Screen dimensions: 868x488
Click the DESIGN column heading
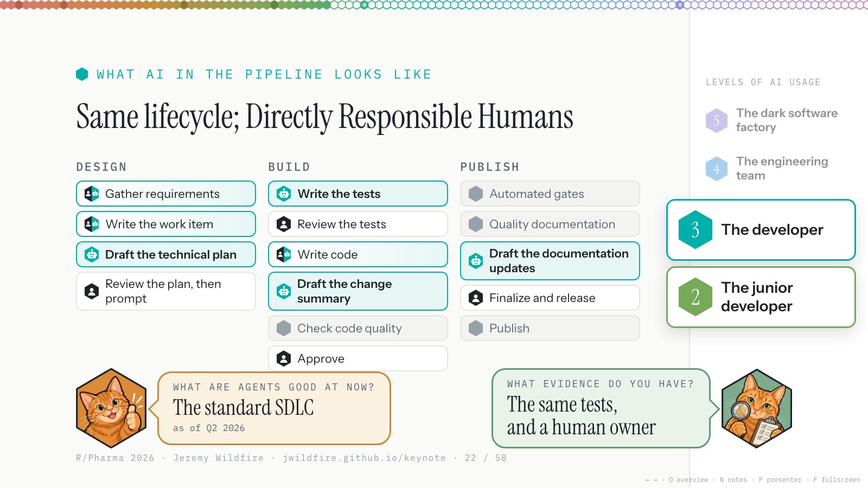click(x=101, y=167)
